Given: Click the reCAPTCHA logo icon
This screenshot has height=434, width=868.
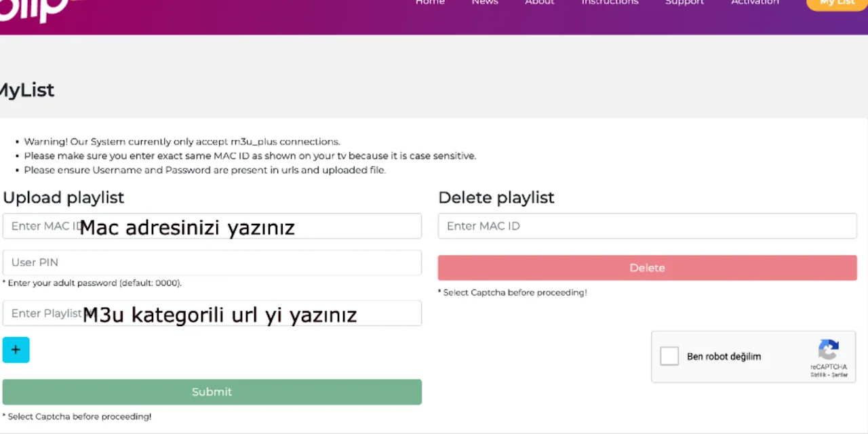Looking at the screenshot, I should coord(829,350).
